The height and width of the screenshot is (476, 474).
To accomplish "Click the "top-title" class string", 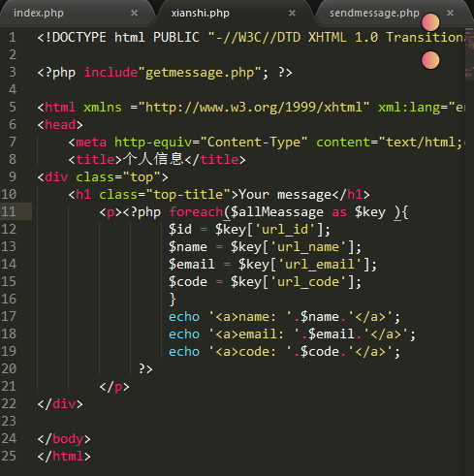I will tap(188, 195).
